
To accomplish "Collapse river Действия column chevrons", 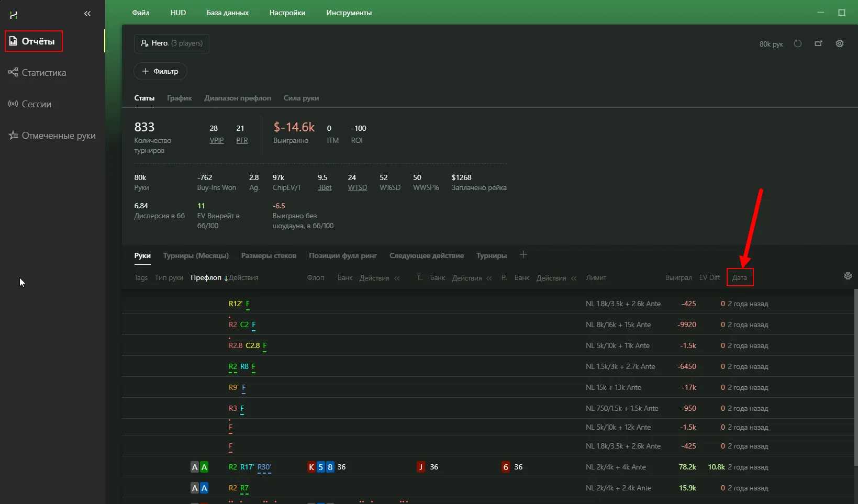I will coord(574,278).
